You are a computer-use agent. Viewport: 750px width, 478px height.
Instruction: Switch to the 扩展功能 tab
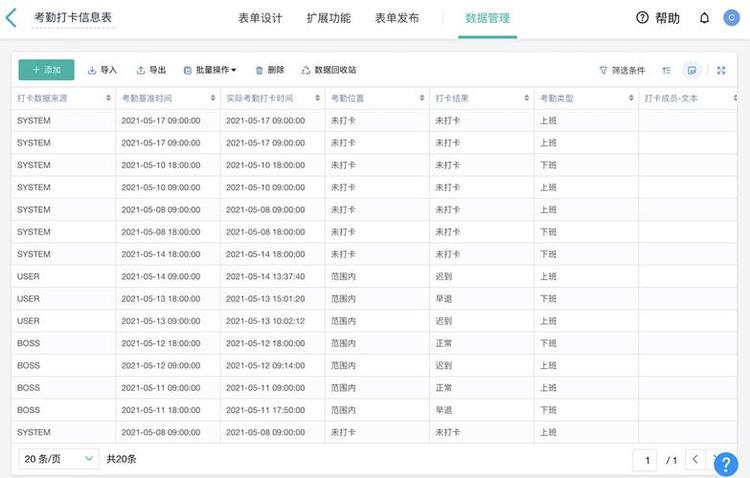click(x=329, y=18)
